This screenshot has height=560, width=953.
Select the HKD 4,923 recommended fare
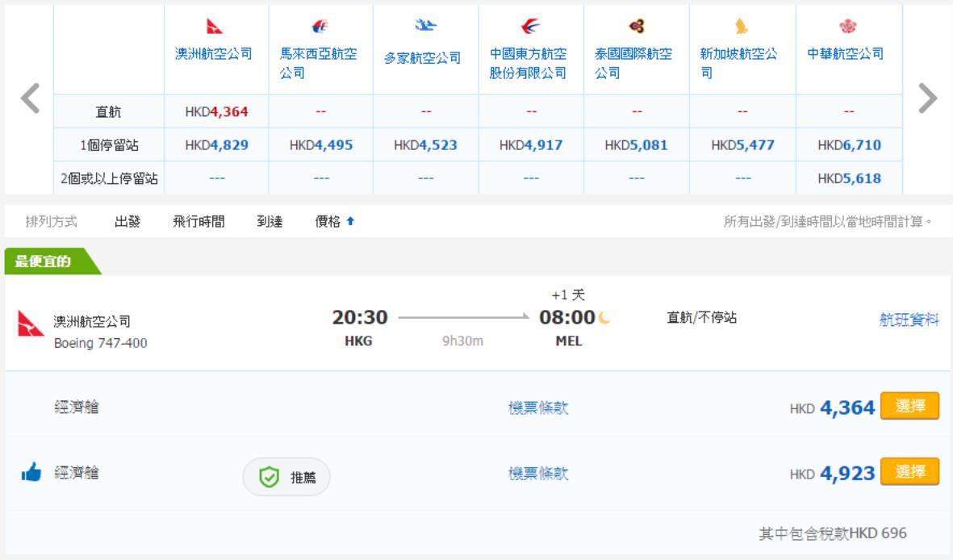[x=909, y=473]
